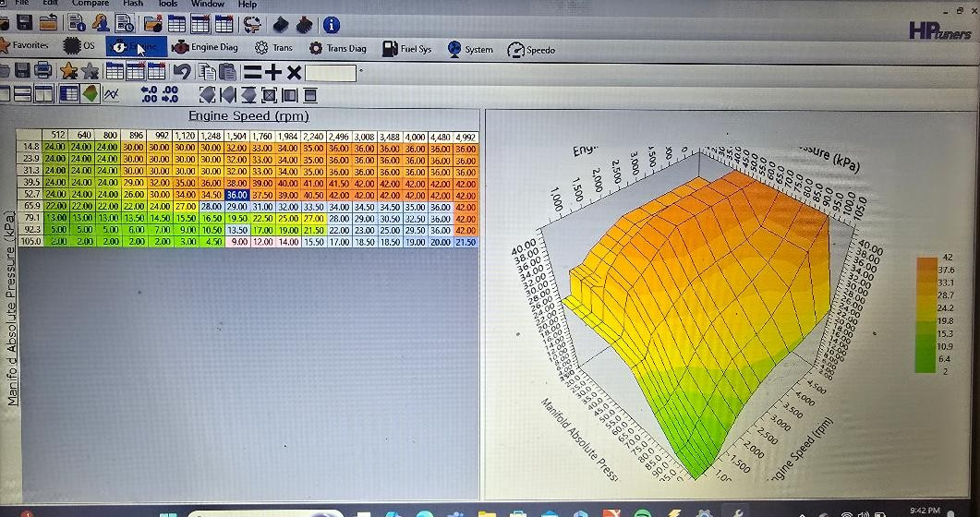
Task: Toggle the 3D surface view button
Action: pos(91,93)
